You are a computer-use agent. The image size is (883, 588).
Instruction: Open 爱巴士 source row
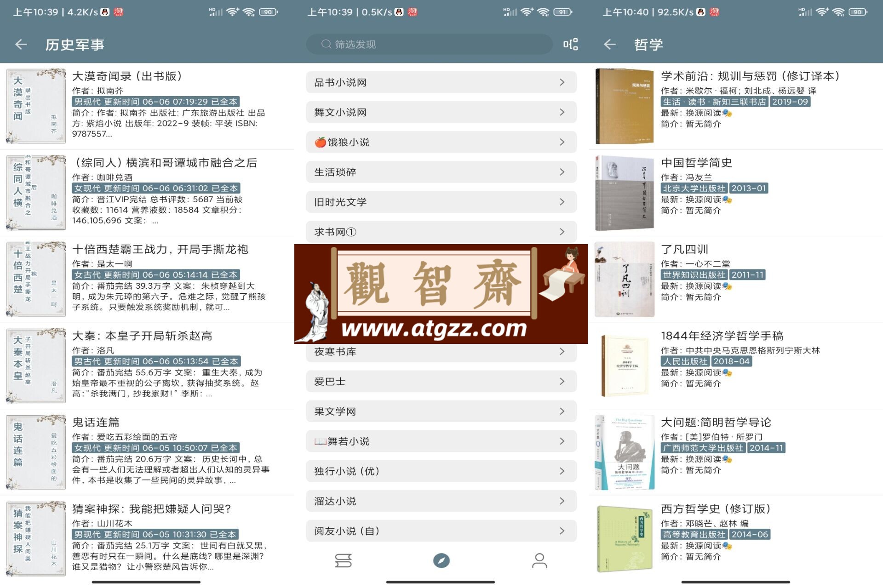click(441, 382)
